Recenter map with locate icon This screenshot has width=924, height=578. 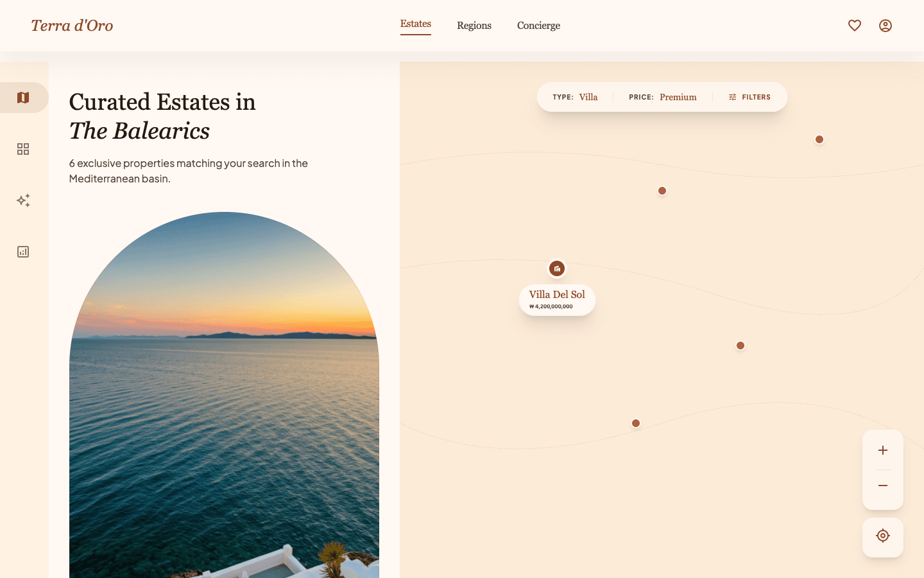pyautogui.click(x=882, y=536)
